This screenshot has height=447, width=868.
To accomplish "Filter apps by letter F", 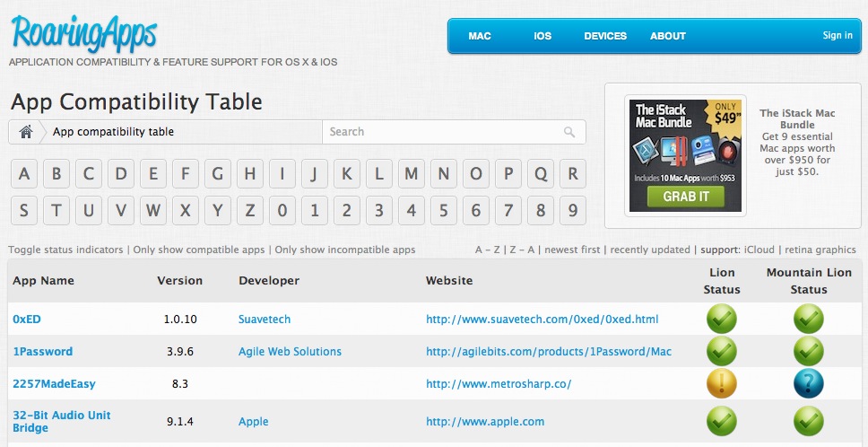I will pyautogui.click(x=186, y=174).
